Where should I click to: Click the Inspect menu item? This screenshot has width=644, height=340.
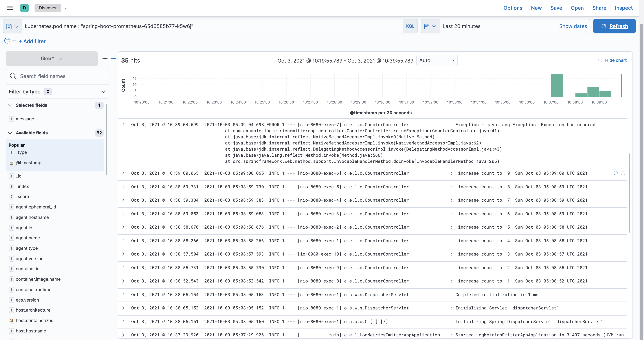click(x=624, y=8)
